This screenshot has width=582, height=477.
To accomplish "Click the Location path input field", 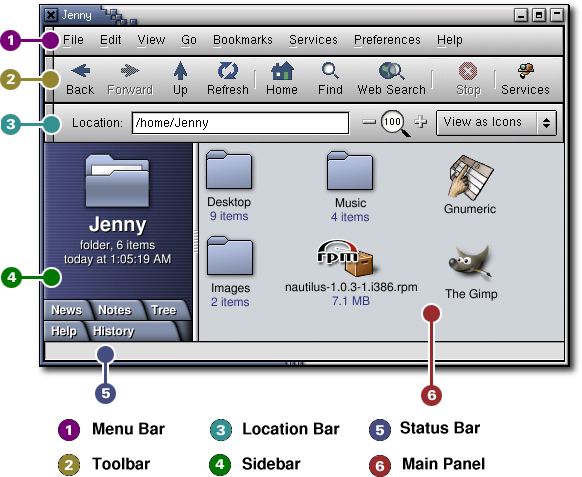I will (241, 123).
